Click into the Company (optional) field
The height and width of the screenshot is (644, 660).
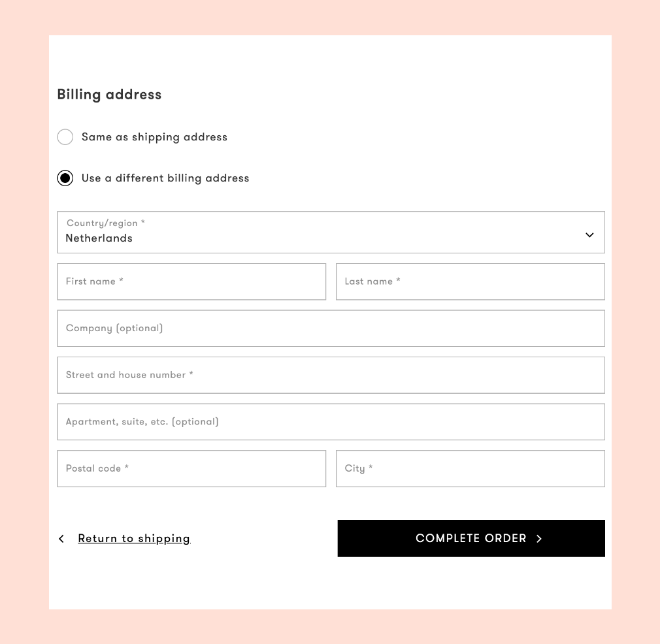pos(331,329)
